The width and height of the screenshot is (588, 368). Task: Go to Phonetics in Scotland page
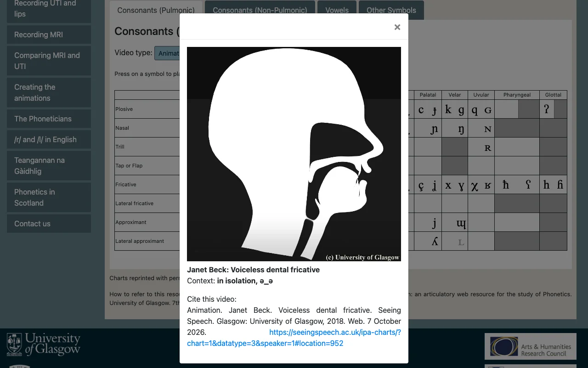(x=49, y=197)
